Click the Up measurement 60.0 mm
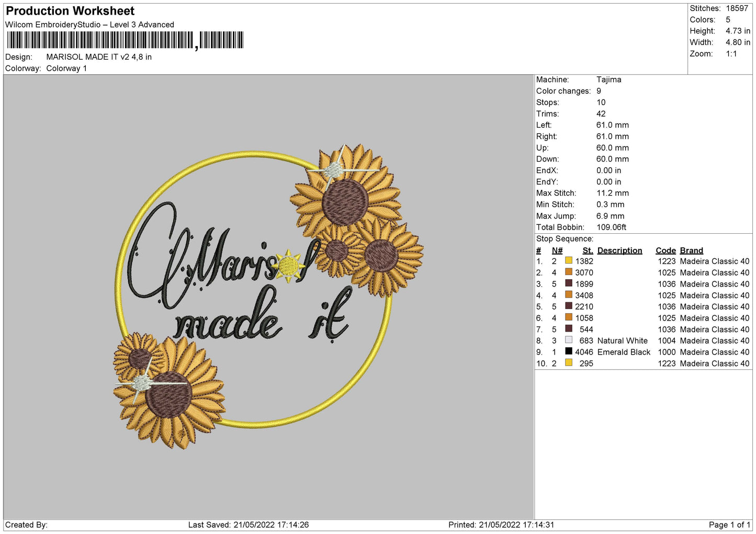Viewport: 756px width, 534px height. click(613, 148)
